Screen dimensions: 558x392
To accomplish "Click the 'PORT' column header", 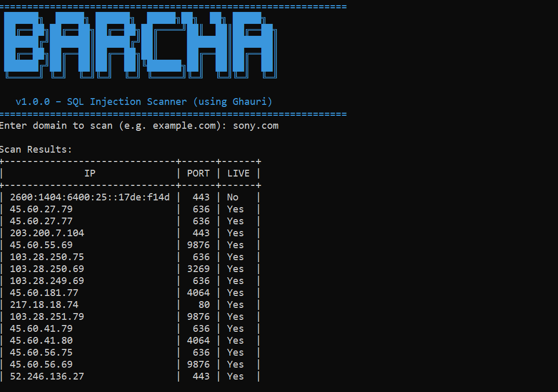I will pos(198,173).
